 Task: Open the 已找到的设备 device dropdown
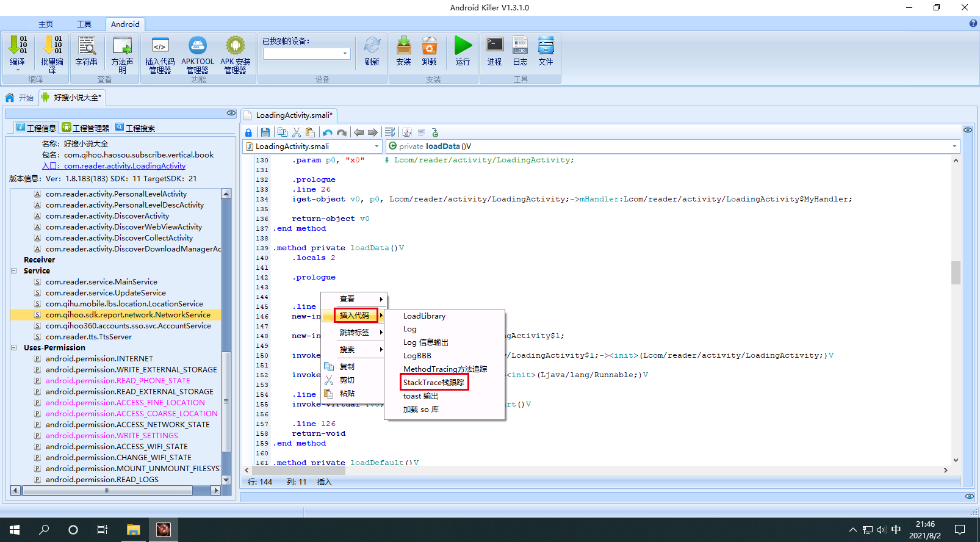[x=345, y=54]
